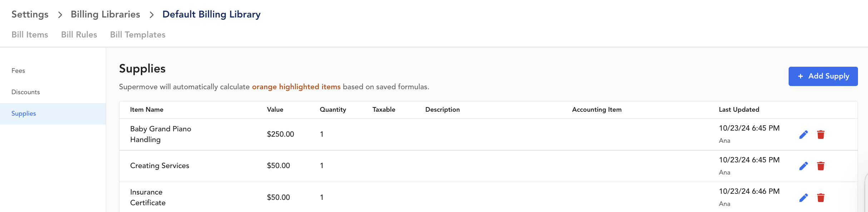Click the Last Updated column header
Screen dimensions: 868x212
[x=739, y=110]
